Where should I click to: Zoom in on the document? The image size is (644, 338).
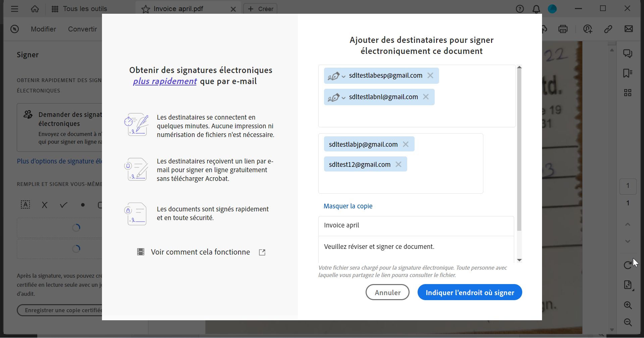pos(628,305)
